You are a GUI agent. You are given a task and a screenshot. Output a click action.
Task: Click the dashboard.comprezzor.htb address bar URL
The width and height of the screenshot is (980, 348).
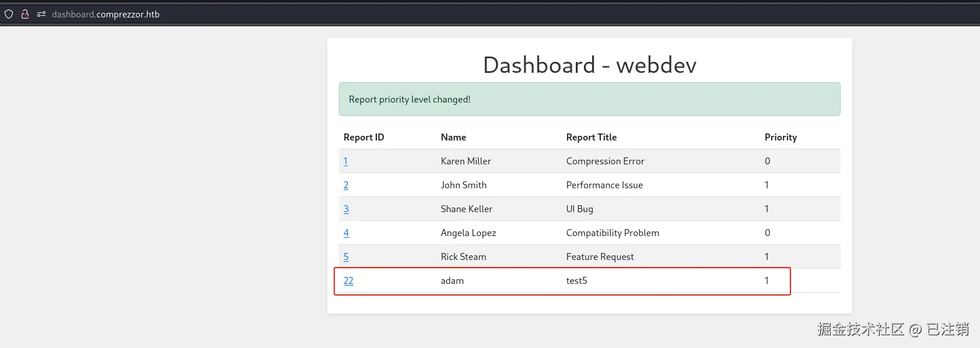point(106,14)
